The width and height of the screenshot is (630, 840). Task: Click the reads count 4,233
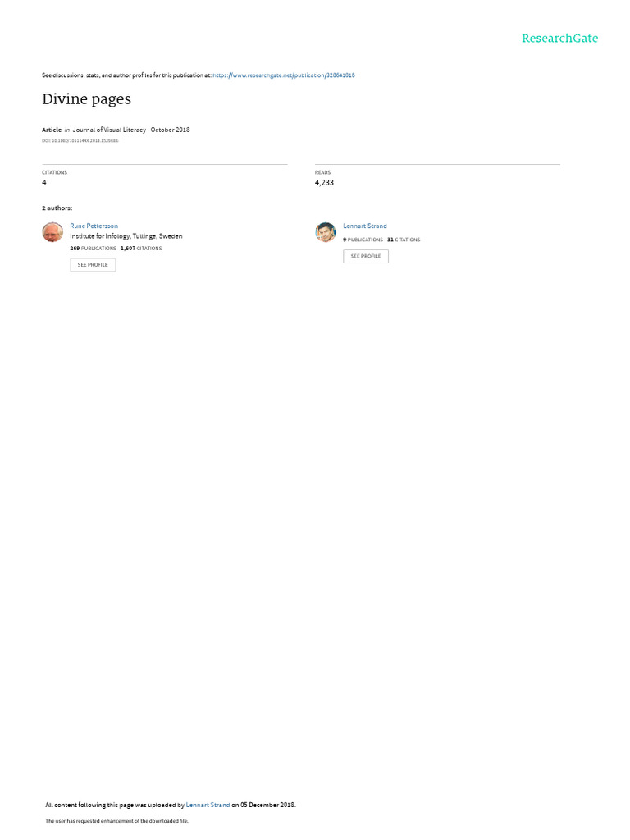pos(324,183)
